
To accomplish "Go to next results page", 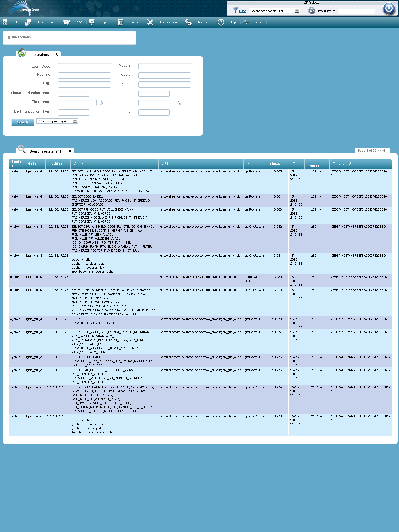I will point(379,151).
